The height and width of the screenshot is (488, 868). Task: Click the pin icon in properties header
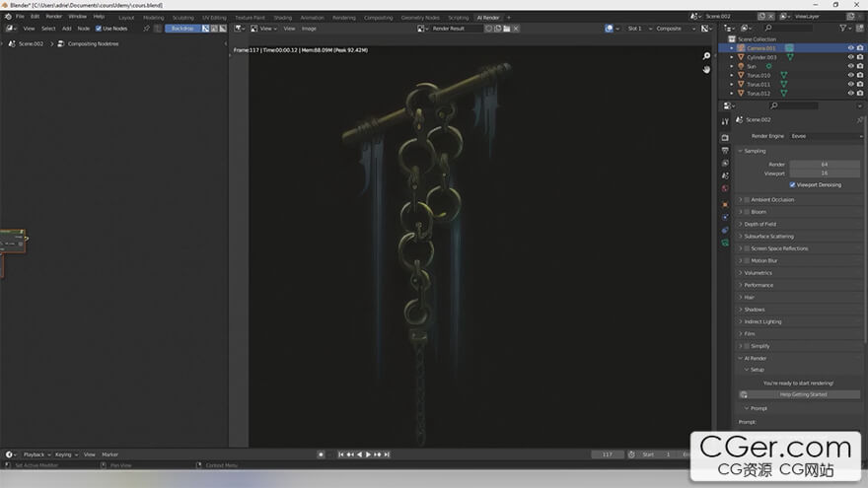click(x=860, y=119)
